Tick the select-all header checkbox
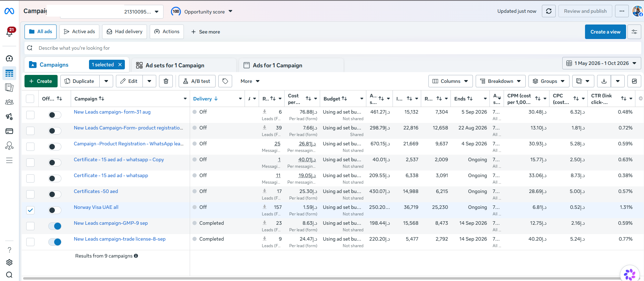This screenshot has width=644, height=281. tap(30, 99)
